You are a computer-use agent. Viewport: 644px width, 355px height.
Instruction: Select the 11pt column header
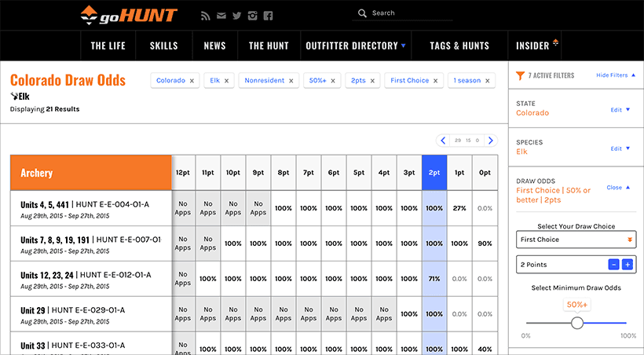[x=208, y=173]
